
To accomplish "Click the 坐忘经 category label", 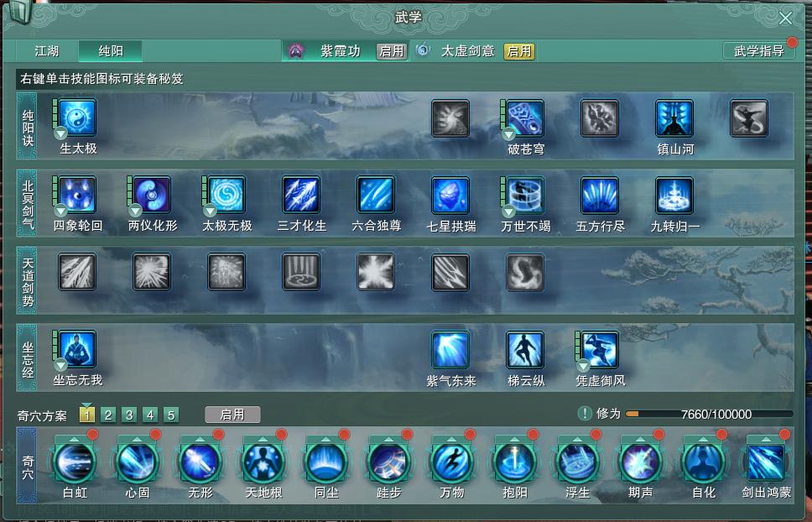I will (x=28, y=358).
